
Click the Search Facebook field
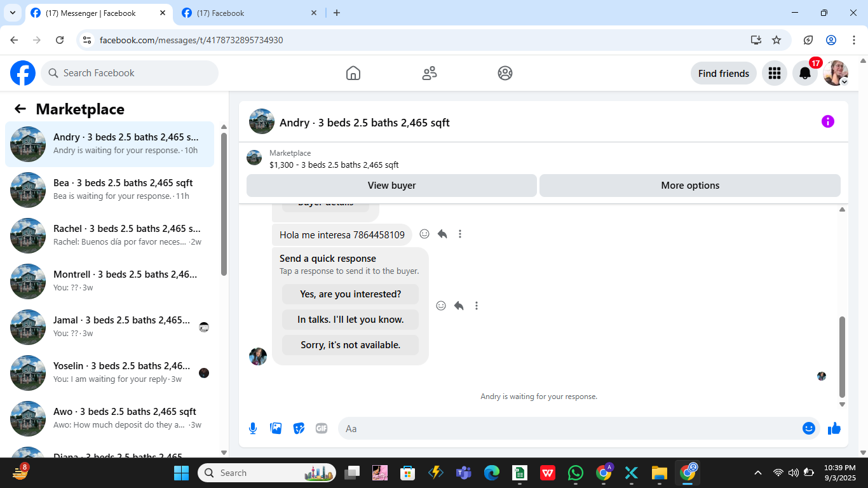click(130, 73)
